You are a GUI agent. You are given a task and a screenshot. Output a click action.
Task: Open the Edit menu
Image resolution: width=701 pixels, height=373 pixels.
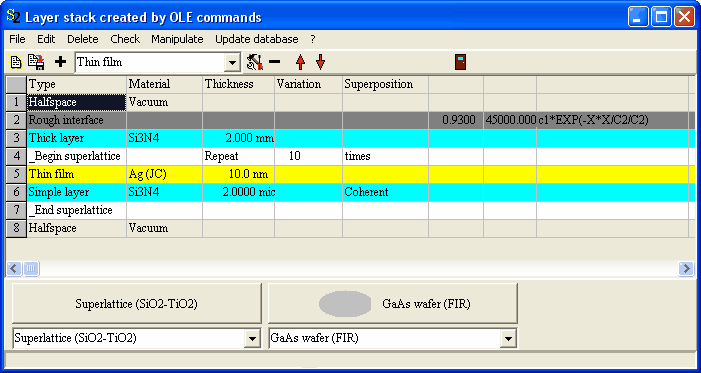click(46, 39)
